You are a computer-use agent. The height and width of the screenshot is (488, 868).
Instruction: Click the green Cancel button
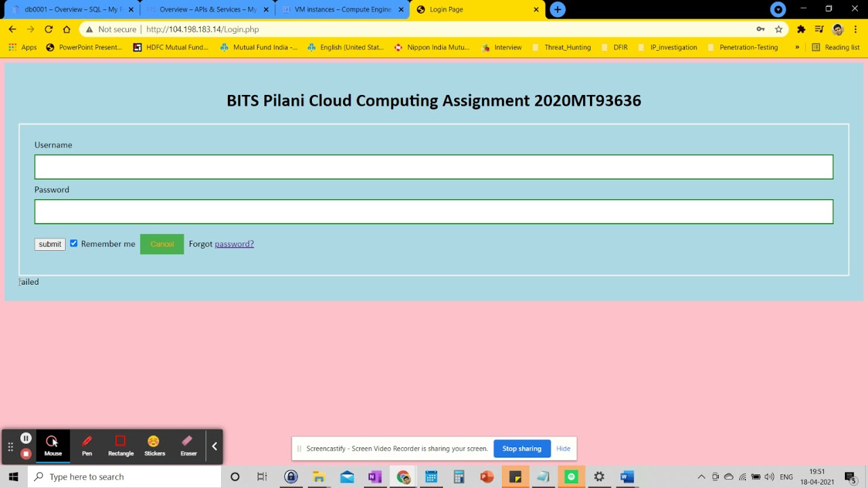click(x=162, y=244)
